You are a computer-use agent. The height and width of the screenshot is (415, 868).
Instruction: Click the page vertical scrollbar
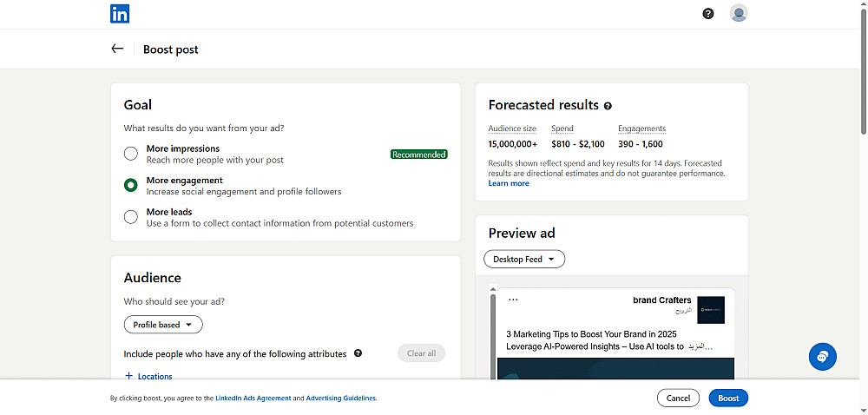[x=863, y=69]
